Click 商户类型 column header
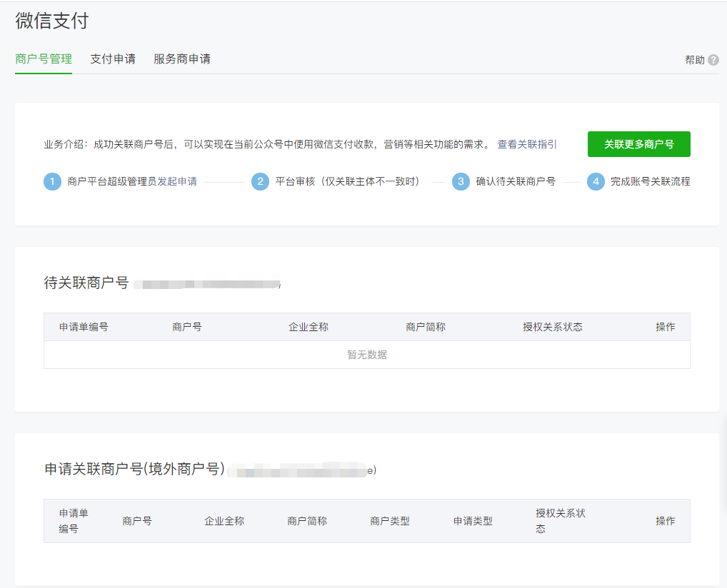Viewport: 727px width, 588px height. pos(390,521)
